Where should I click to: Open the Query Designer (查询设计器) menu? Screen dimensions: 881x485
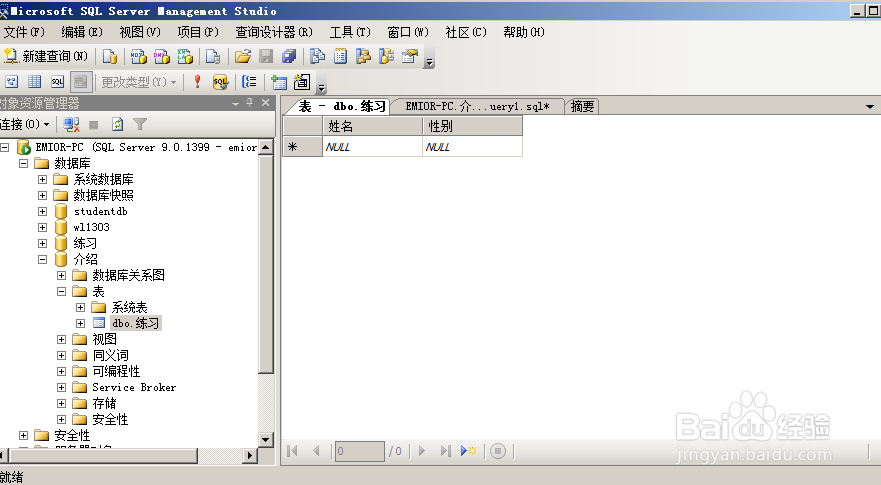click(274, 32)
